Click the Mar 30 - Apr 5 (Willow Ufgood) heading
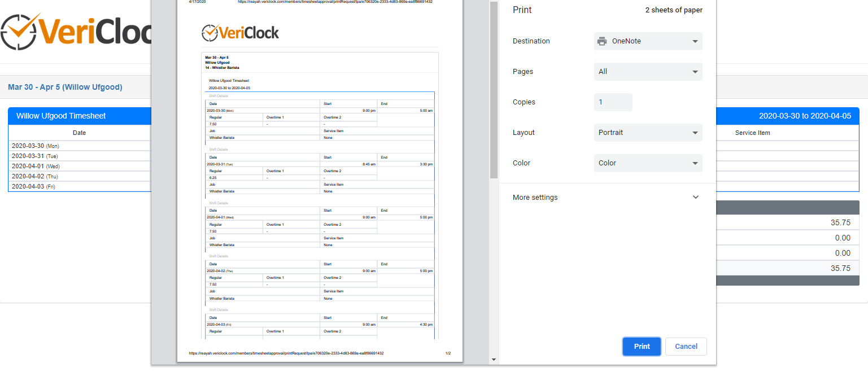868x372 pixels. pos(65,87)
